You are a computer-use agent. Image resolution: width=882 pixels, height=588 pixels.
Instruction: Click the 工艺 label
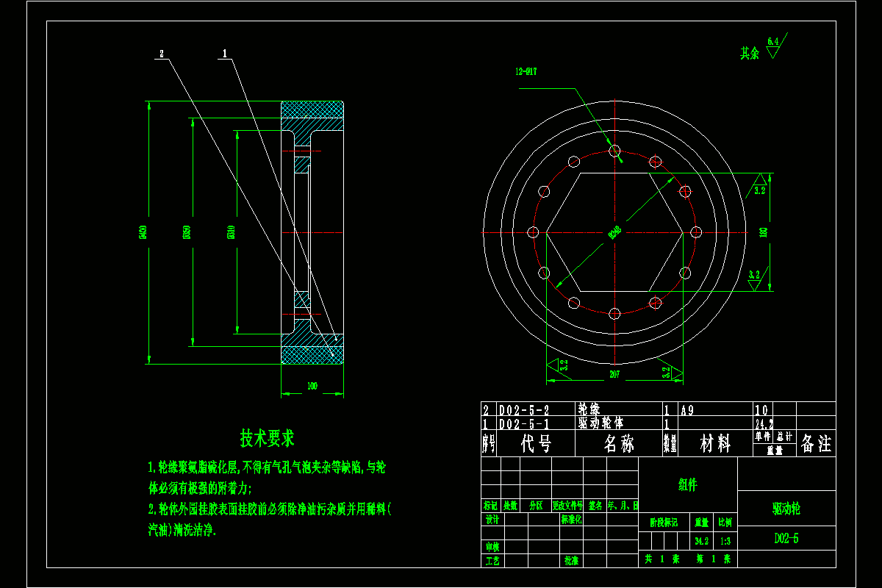(x=492, y=561)
